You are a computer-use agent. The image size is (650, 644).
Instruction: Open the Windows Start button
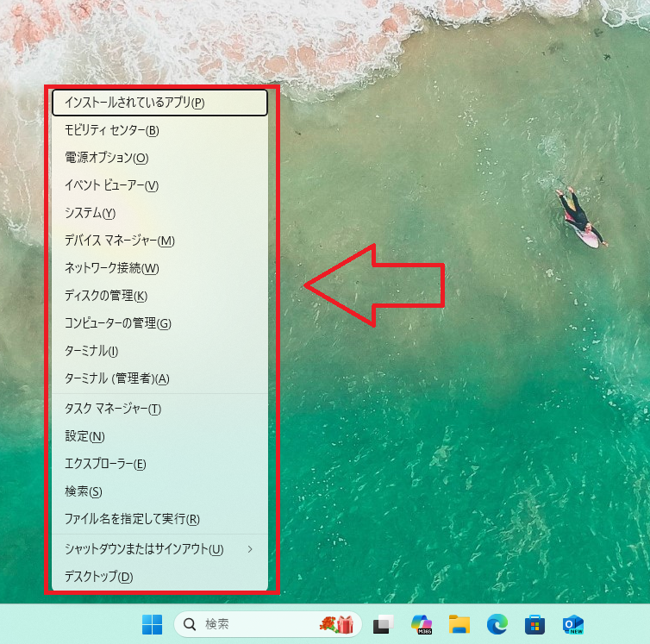(152, 624)
